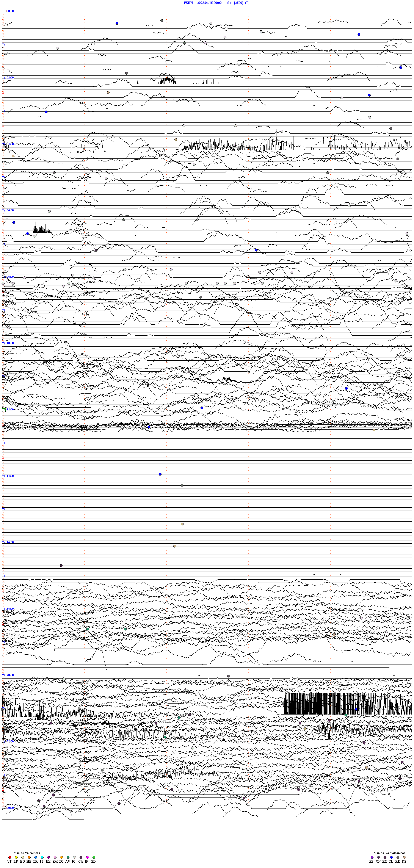Click the gray RE legend swatch

(x=398, y=857)
